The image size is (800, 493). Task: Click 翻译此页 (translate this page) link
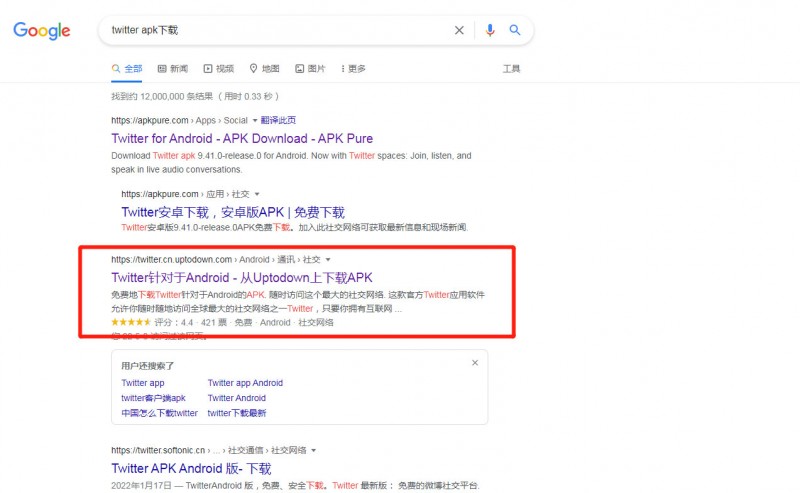pyautogui.click(x=278, y=120)
